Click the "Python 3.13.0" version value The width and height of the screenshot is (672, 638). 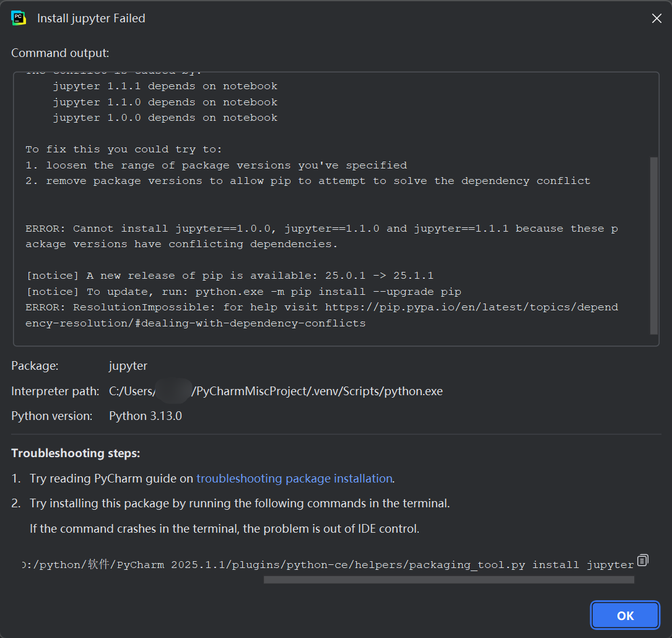click(x=146, y=416)
